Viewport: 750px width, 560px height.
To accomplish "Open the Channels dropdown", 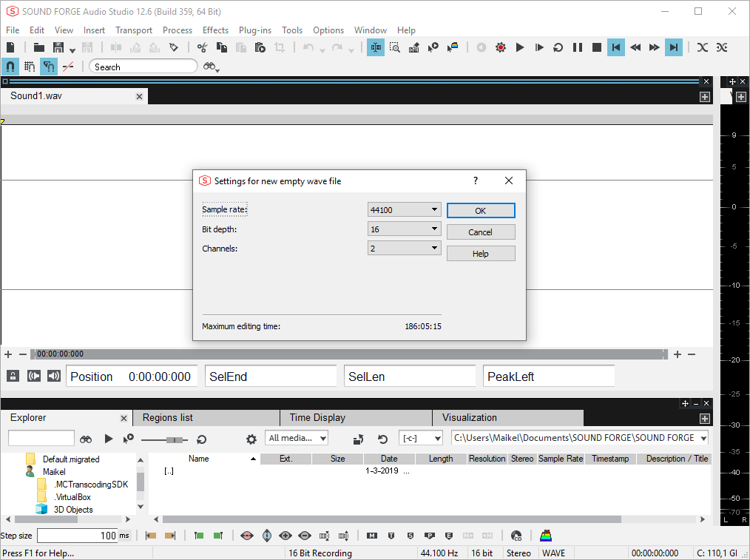I will coord(404,249).
